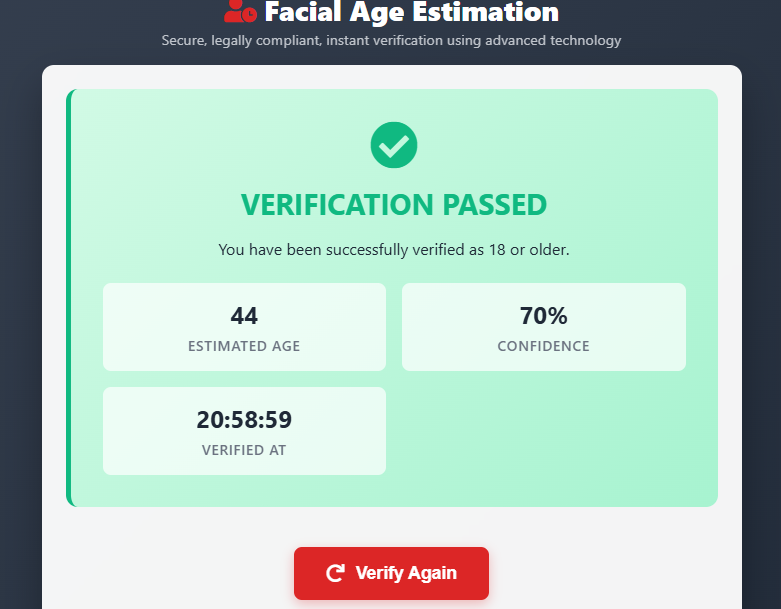Click the red user-clock icon beside the title
781x609 pixels.
click(241, 11)
